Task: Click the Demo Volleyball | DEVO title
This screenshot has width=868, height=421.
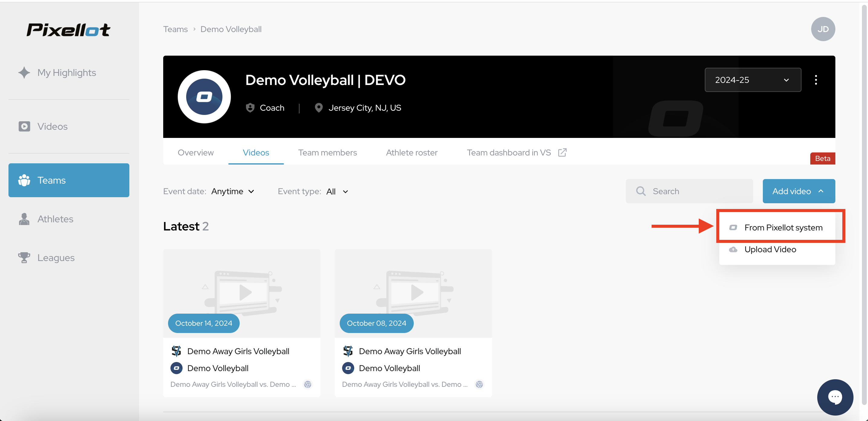Action: tap(325, 80)
